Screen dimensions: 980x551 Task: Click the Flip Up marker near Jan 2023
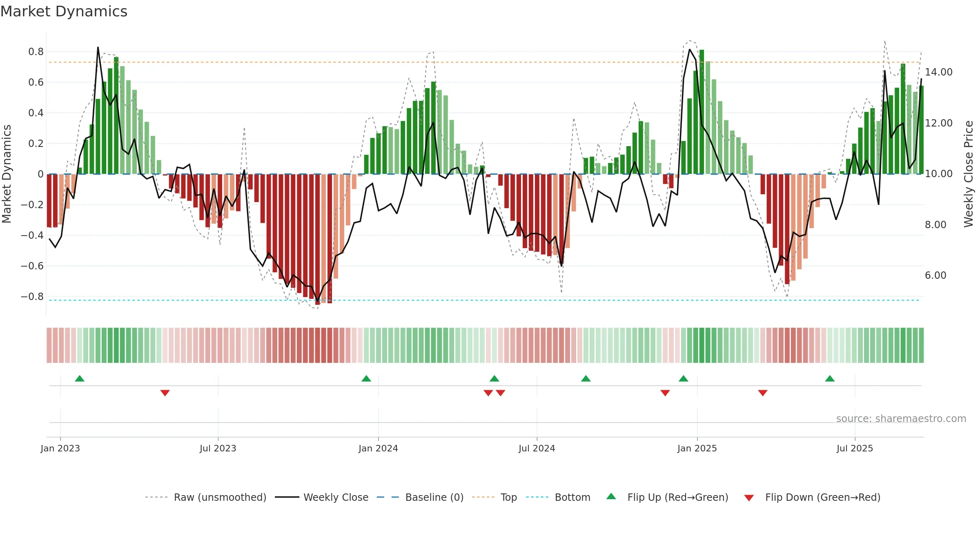click(x=80, y=378)
